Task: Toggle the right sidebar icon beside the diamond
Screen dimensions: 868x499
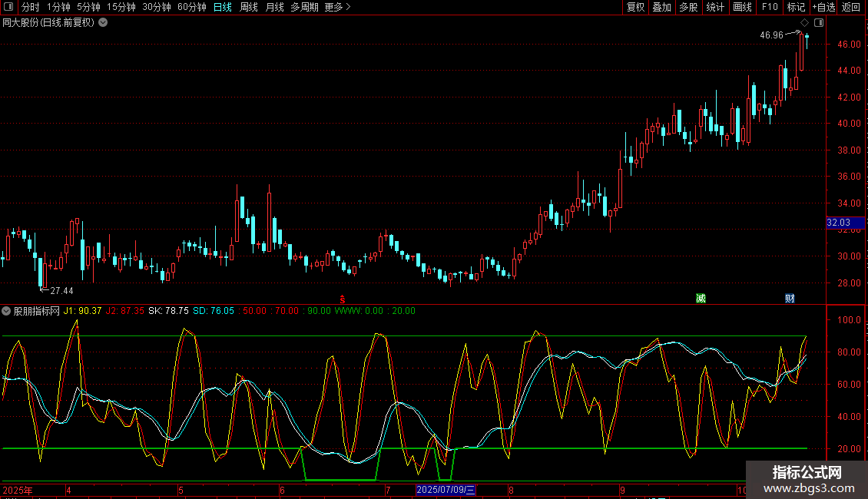Action: pyautogui.click(x=819, y=23)
